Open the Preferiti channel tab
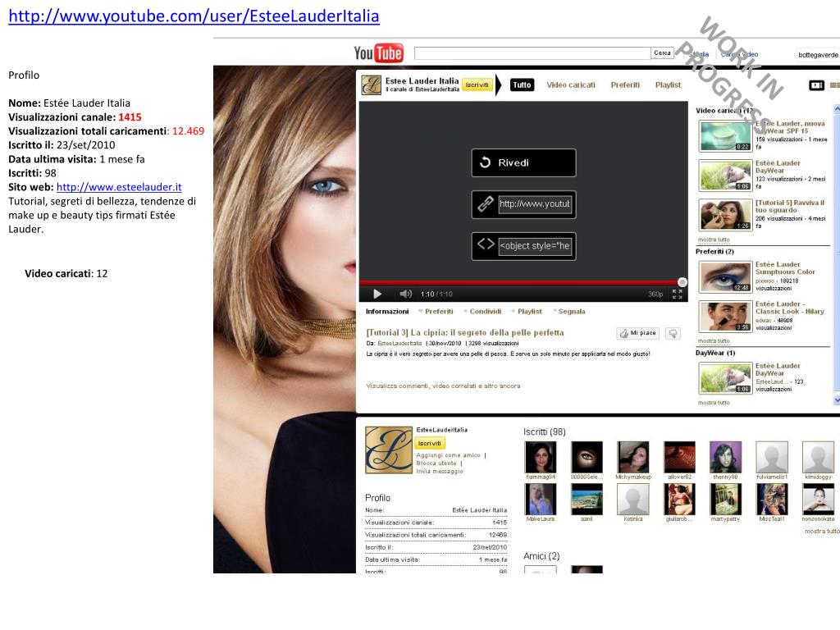The image size is (840, 630). tap(625, 84)
